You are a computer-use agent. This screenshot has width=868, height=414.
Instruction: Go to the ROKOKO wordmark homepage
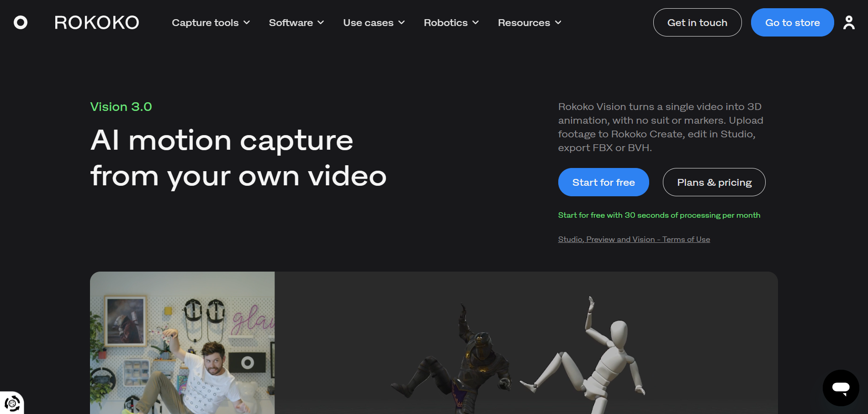click(x=97, y=22)
